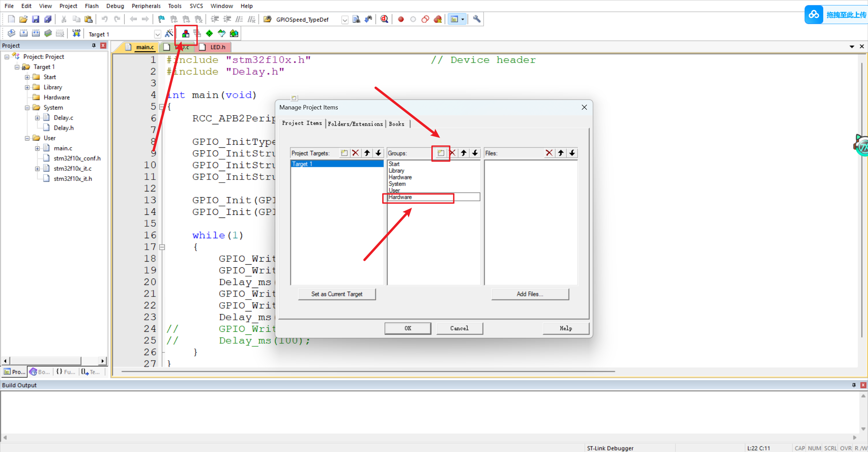Screen dimensions: 868x452
Task: Expand the Library folder in tree
Action: tap(27, 87)
